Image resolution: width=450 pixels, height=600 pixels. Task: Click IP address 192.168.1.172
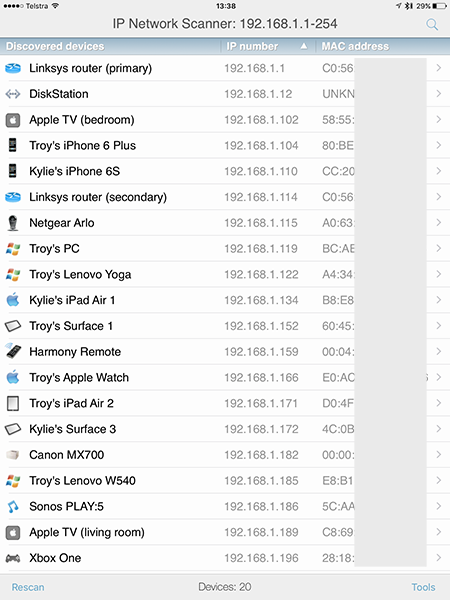pos(261,429)
